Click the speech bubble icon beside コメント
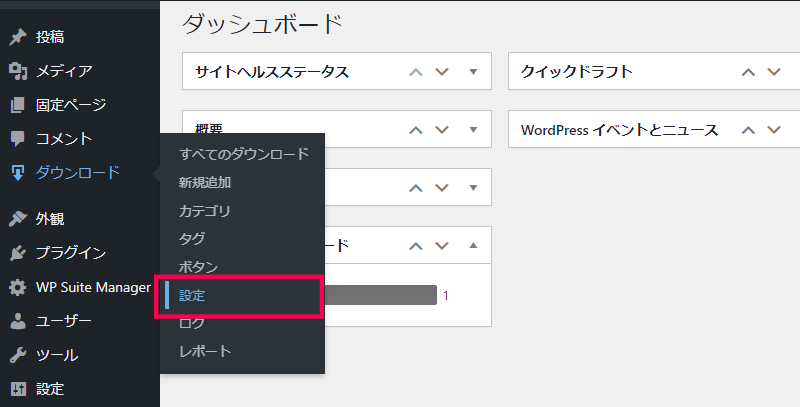 point(17,139)
